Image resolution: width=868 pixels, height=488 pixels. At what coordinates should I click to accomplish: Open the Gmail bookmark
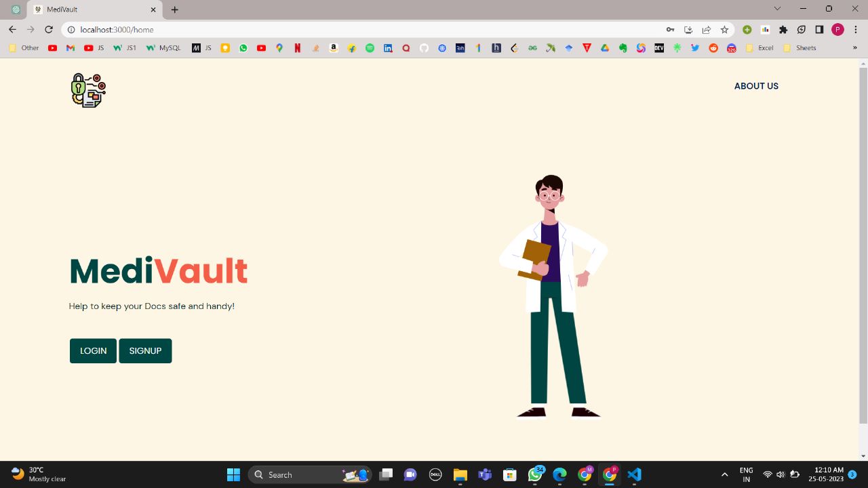tap(71, 47)
